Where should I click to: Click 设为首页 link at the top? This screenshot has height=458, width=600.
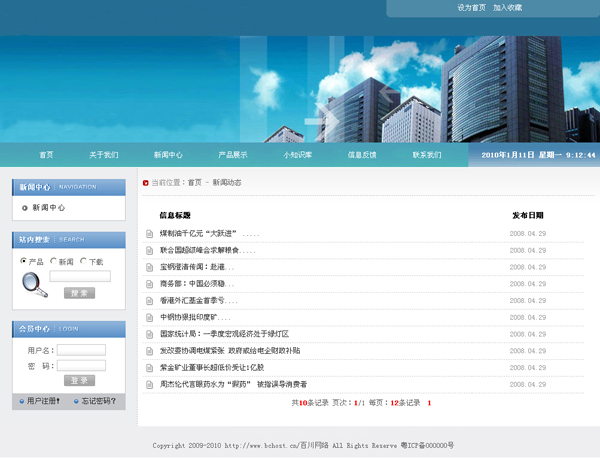tap(471, 8)
